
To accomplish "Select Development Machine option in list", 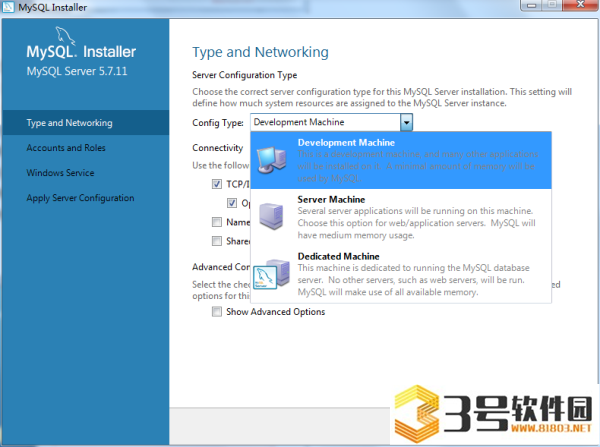I will 401,160.
